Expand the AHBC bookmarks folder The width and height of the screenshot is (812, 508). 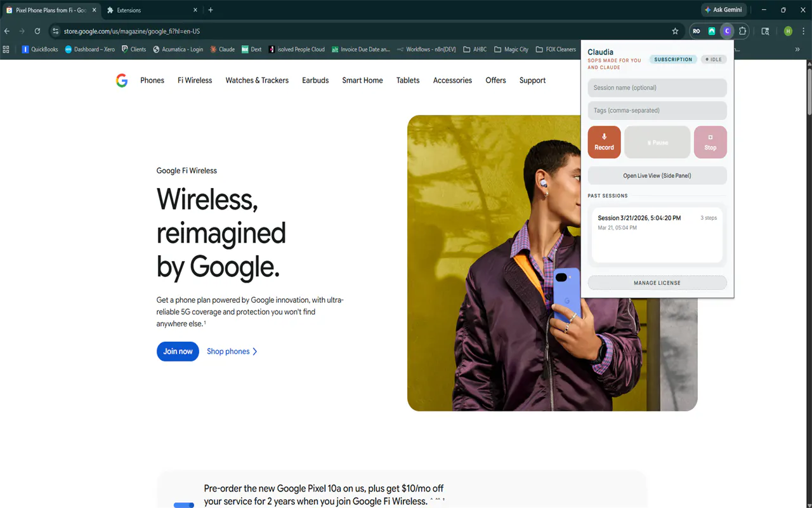pos(475,50)
